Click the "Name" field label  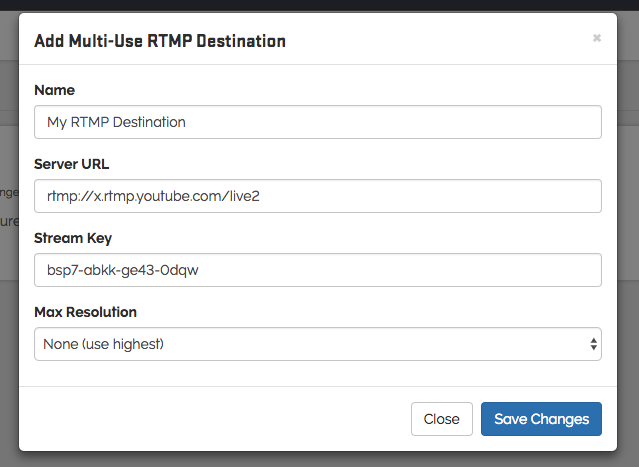[54, 90]
